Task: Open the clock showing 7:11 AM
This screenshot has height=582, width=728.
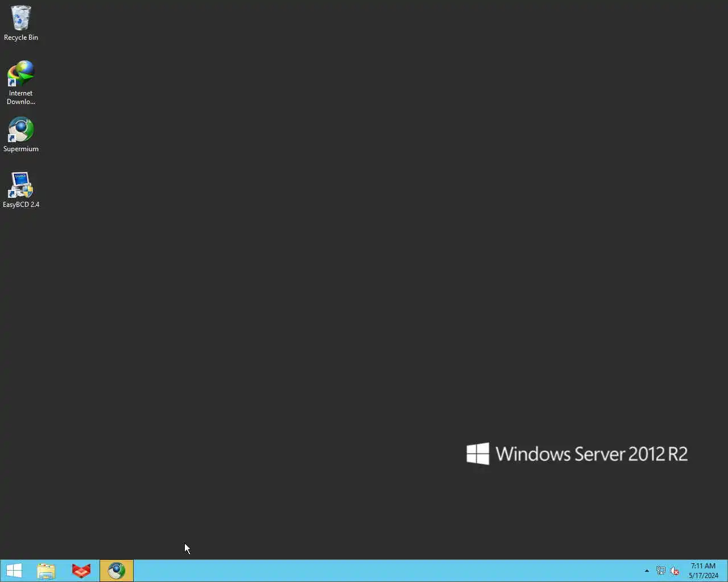Action: [x=704, y=571]
